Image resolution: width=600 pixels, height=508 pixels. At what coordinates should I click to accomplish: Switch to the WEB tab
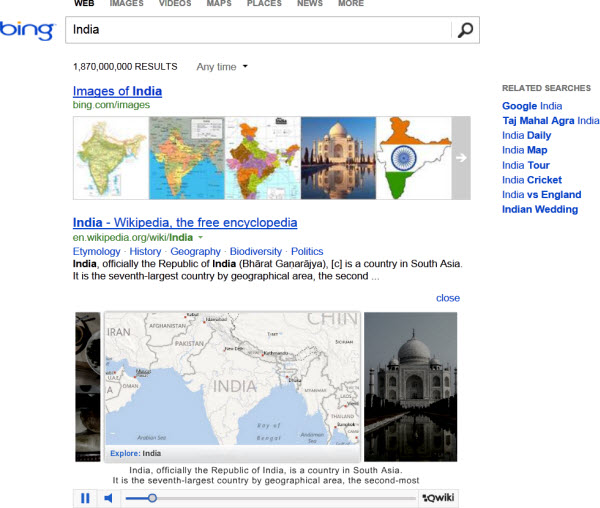pyautogui.click(x=84, y=3)
